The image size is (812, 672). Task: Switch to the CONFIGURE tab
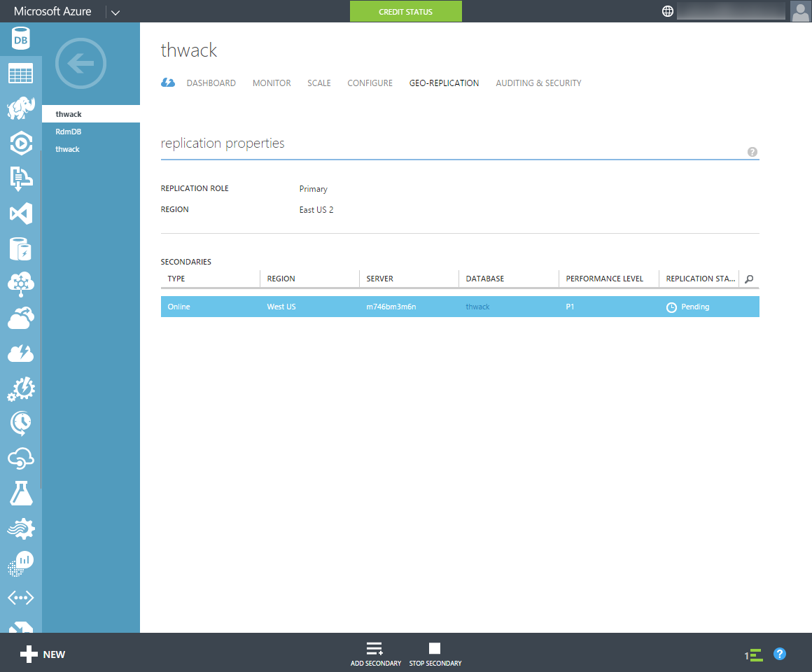click(x=370, y=83)
